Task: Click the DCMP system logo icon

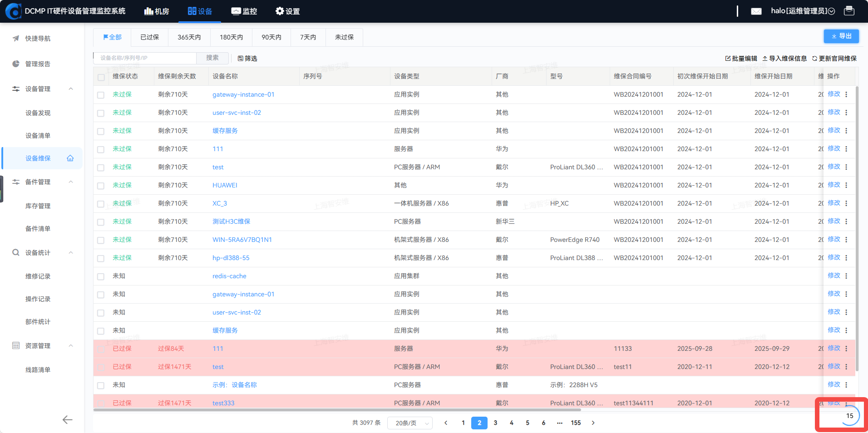Action: (13, 11)
